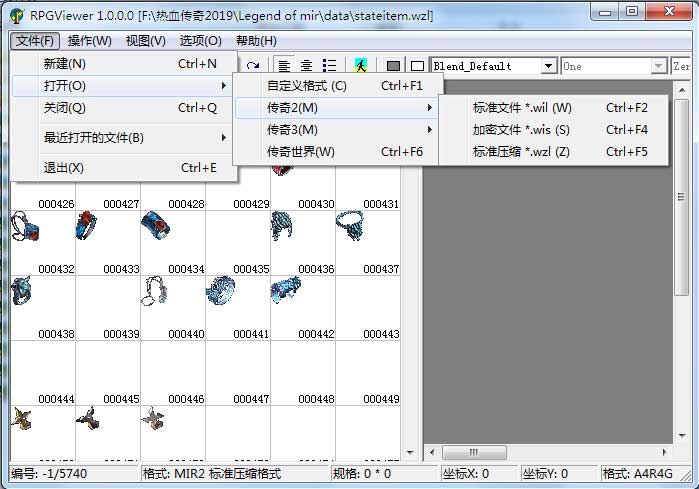Click status bar 格式: A4R4G text

[637, 473]
